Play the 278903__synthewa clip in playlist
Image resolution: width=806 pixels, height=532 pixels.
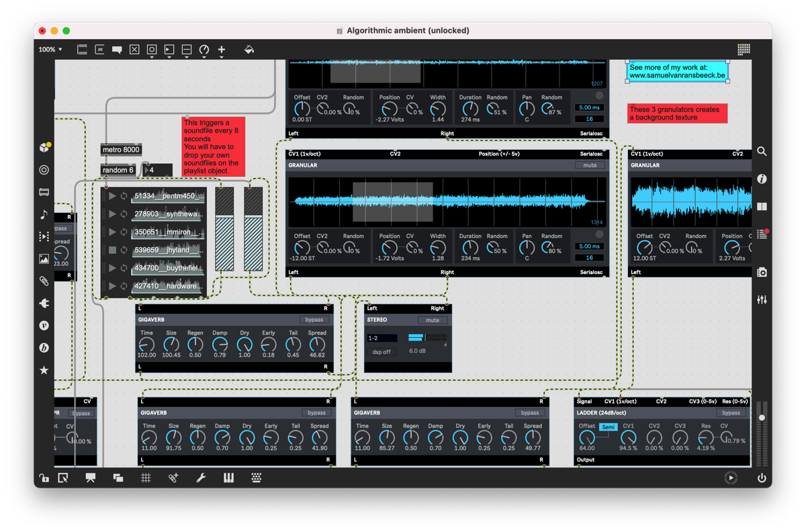[x=112, y=214]
